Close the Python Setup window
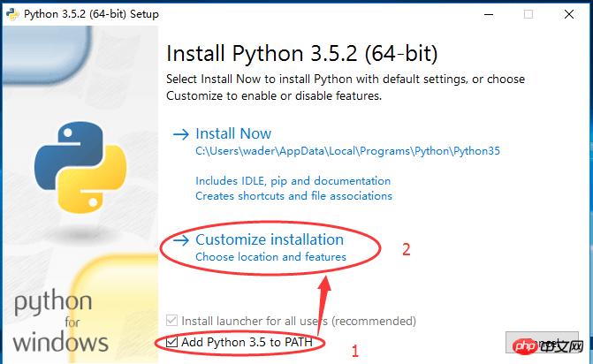Image resolution: width=593 pixels, height=364 pixels. click(x=569, y=14)
